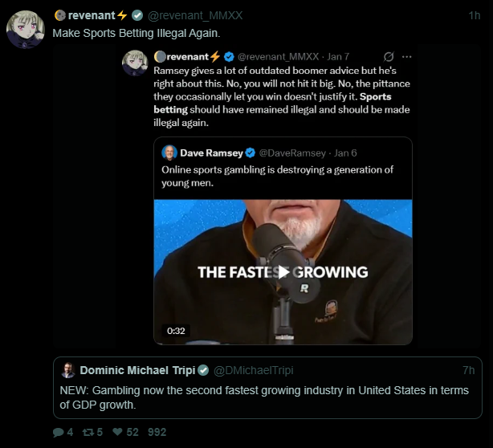Viewport: 493px width, 448px height.
Task: Click the 992 view count
Action: point(157,432)
